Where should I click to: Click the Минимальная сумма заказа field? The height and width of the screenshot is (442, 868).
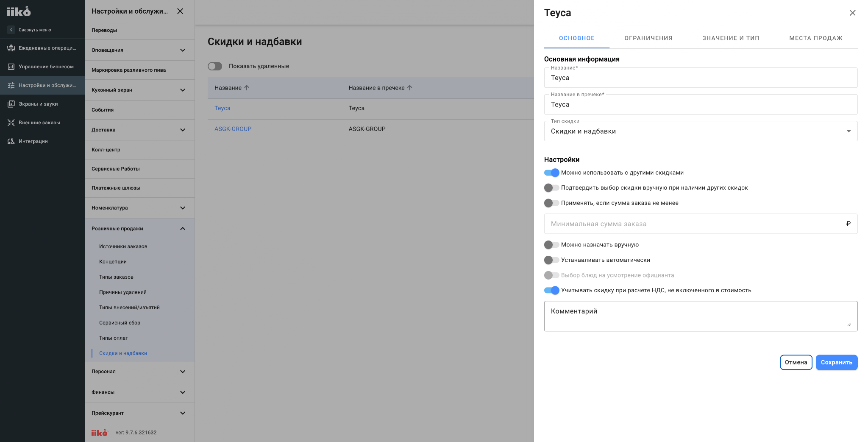(x=701, y=224)
